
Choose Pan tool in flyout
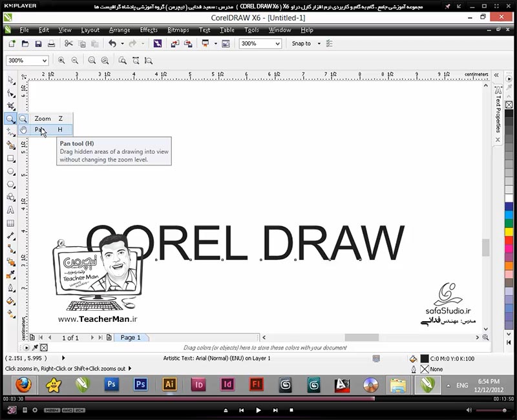(45, 130)
